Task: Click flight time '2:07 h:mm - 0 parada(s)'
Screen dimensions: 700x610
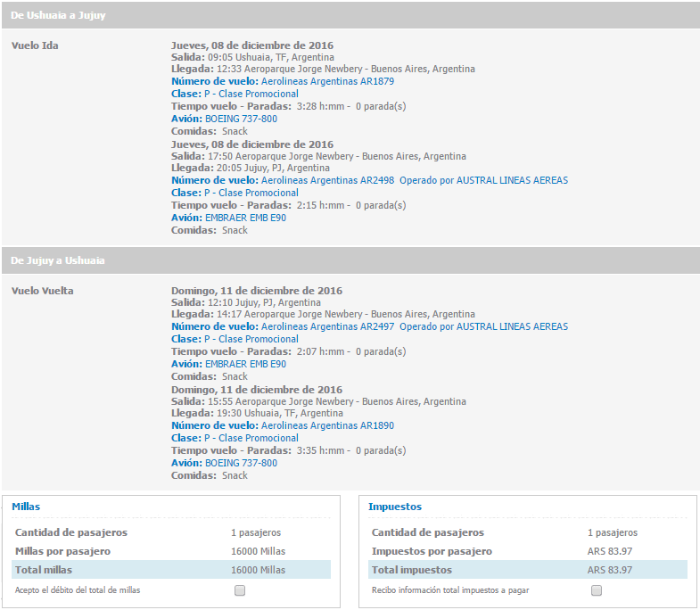Action: (x=351, y=351)
